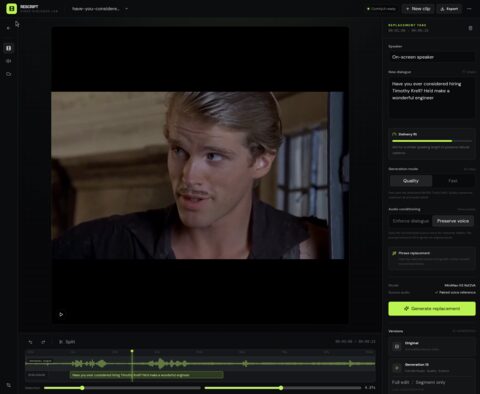Select the highlighted clip editor sidebar icon
480x394 pixels.
(9, 48)
